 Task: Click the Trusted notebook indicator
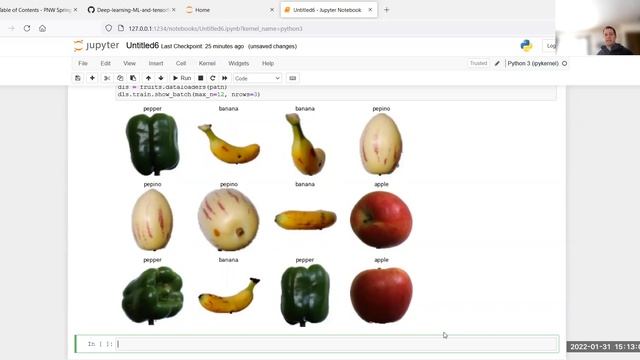tap(478, 63)
